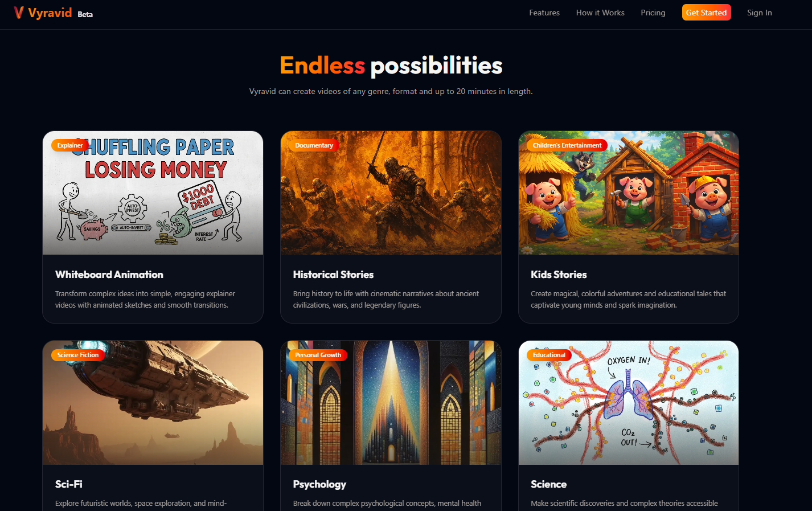Open the lungs Science thumbnail

[629, 403]
